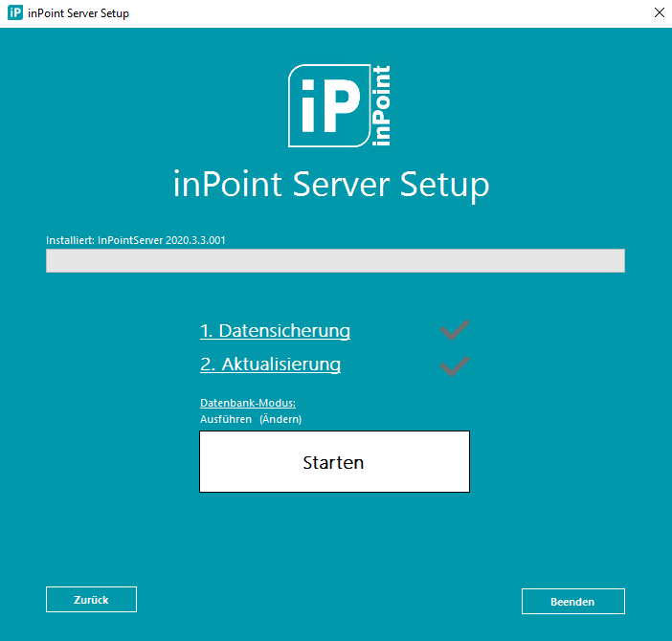
Task: Open the 2. Aktualisierung link
Action: point(271,365)
